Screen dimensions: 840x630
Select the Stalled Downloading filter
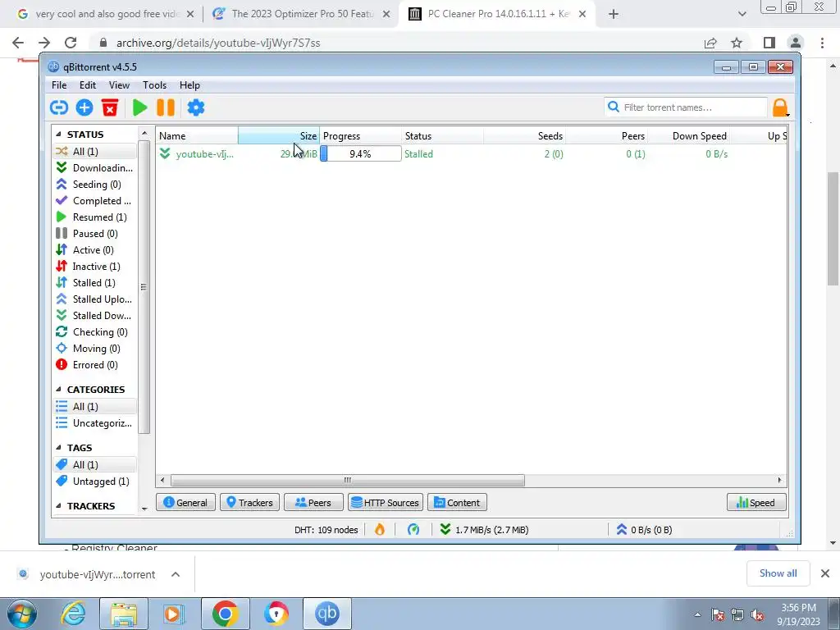click(x=95, y=316)
